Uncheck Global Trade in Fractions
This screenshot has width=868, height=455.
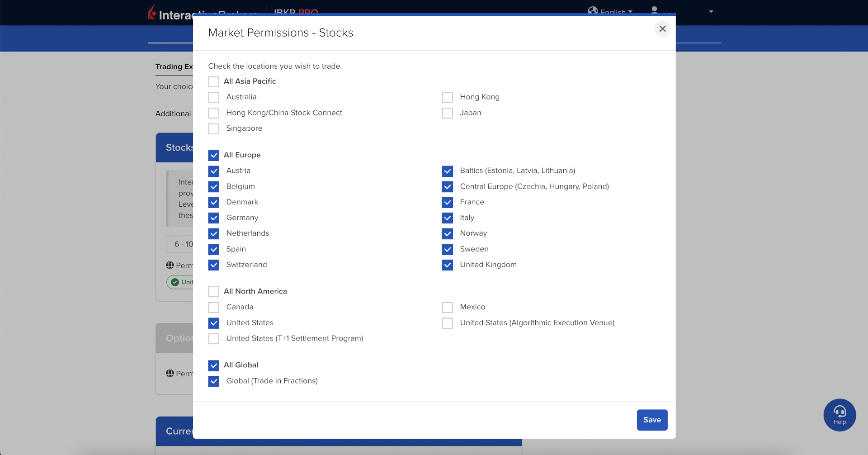[x=214, y=381]
